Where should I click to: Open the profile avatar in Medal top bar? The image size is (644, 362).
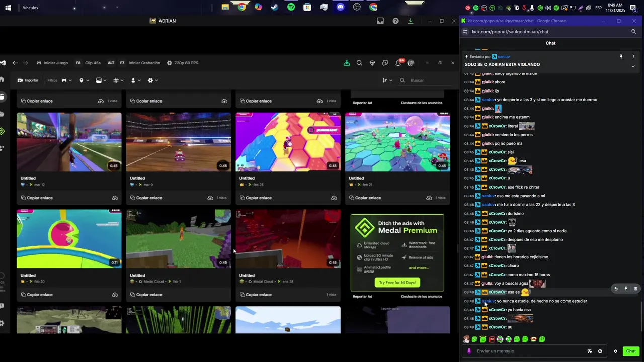tap(411, 63)
